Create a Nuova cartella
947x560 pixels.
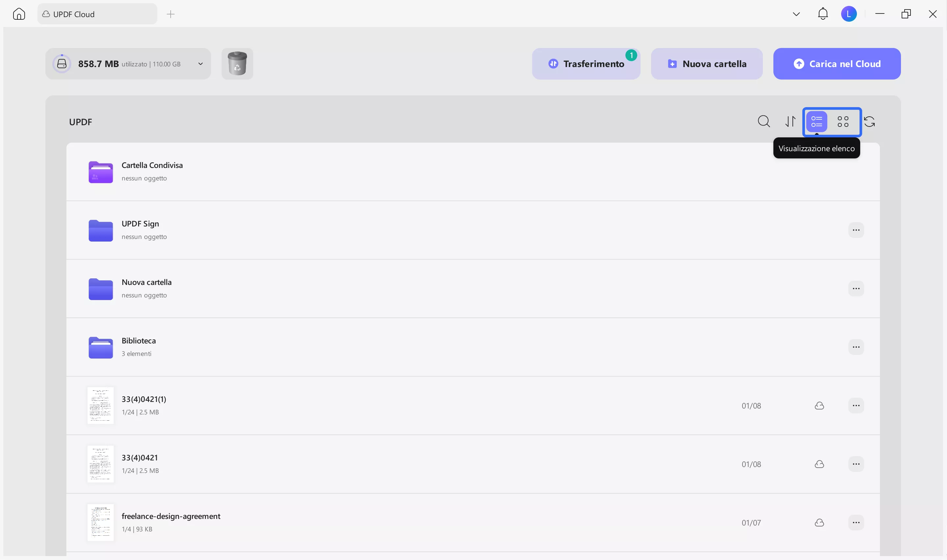coord(707,63)
